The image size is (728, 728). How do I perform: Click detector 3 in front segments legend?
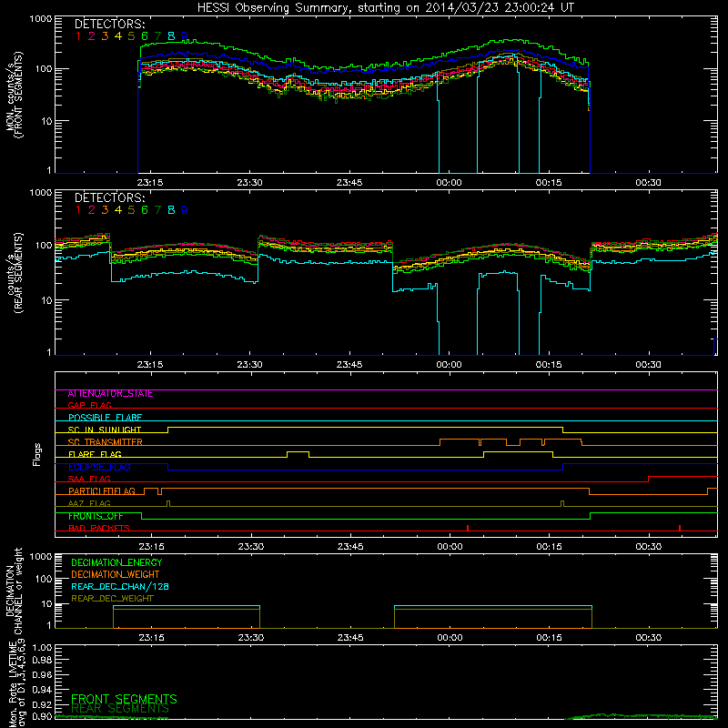click(x=105, y=36)
